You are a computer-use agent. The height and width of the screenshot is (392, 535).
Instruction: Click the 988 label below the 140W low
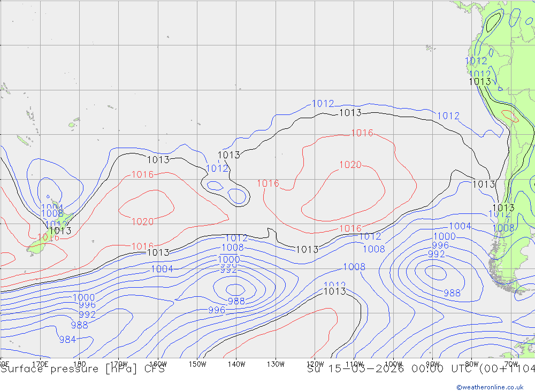tap(236, 301)
